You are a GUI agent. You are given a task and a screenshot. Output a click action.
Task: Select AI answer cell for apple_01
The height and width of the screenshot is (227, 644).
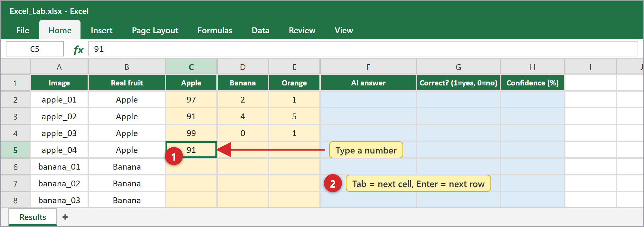coord(368,100)
